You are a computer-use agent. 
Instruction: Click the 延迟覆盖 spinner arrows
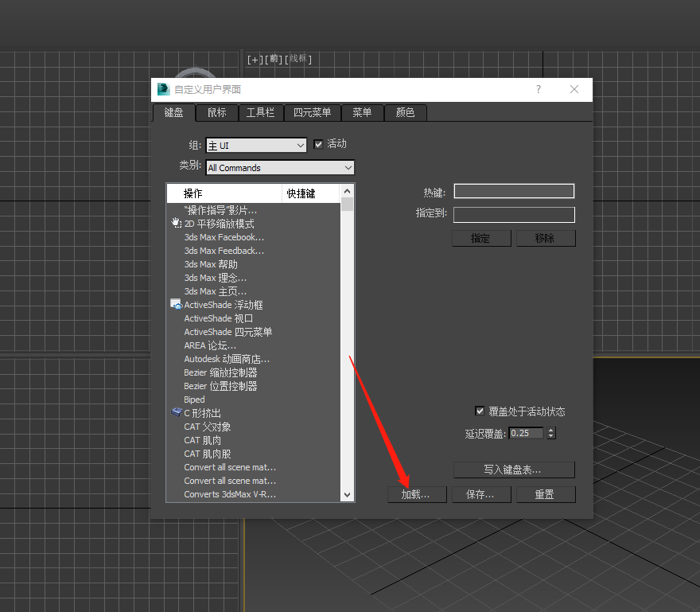(x=551, y=433)
